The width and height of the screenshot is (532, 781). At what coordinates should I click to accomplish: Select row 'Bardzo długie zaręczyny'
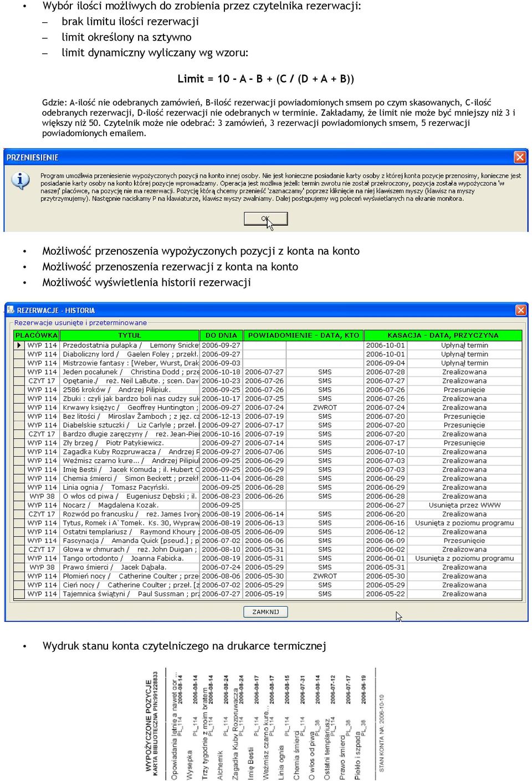click(267, 434)
